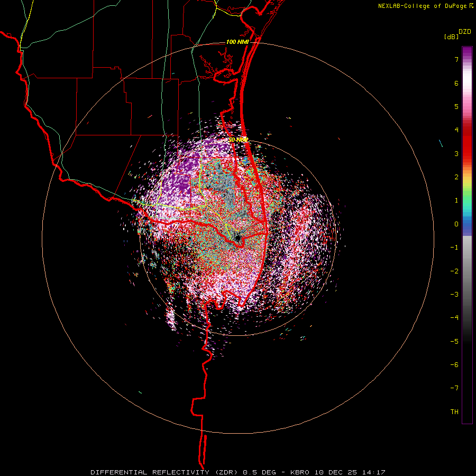Select the Differential Reflectivity KBRO caption text

(x=238, y=472)
